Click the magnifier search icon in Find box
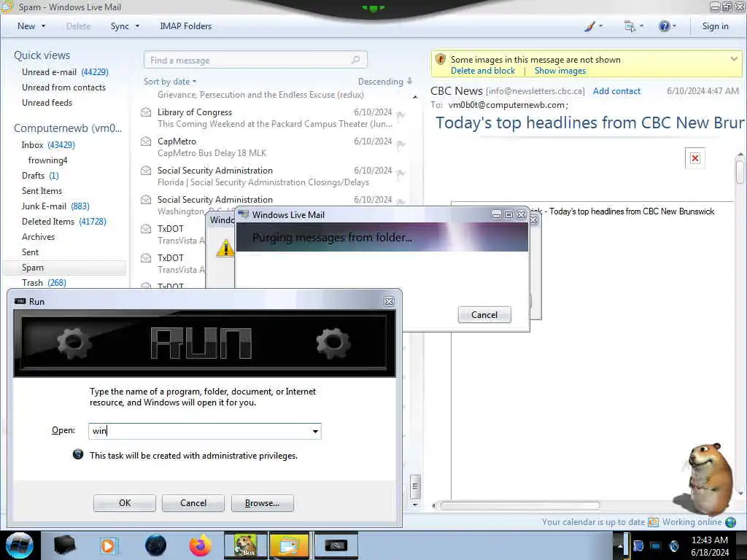Viewport: 747px width, 560px height. point(355,60)
